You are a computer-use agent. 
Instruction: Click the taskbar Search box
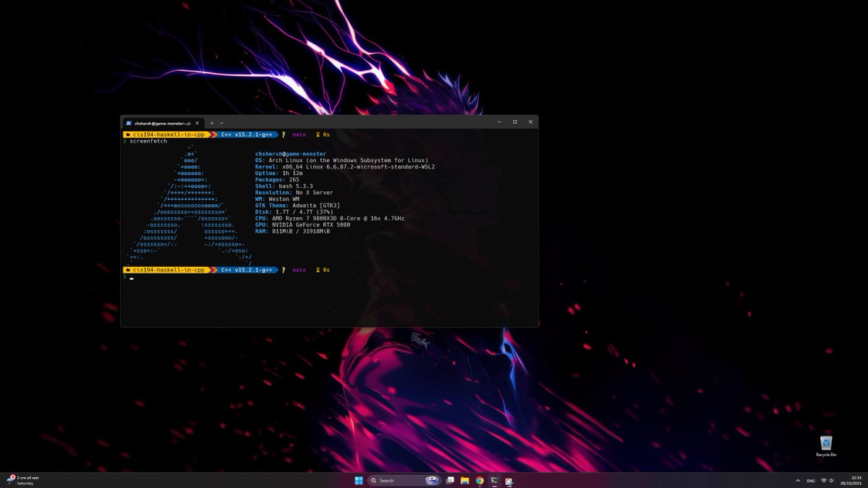[404, 480]
